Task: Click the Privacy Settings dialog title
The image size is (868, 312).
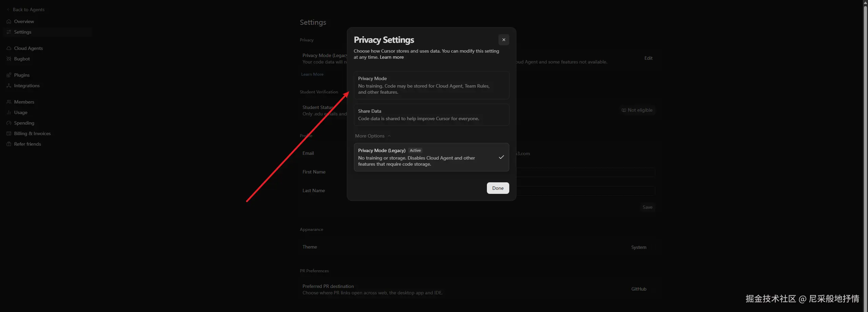Action: (384, 40)
